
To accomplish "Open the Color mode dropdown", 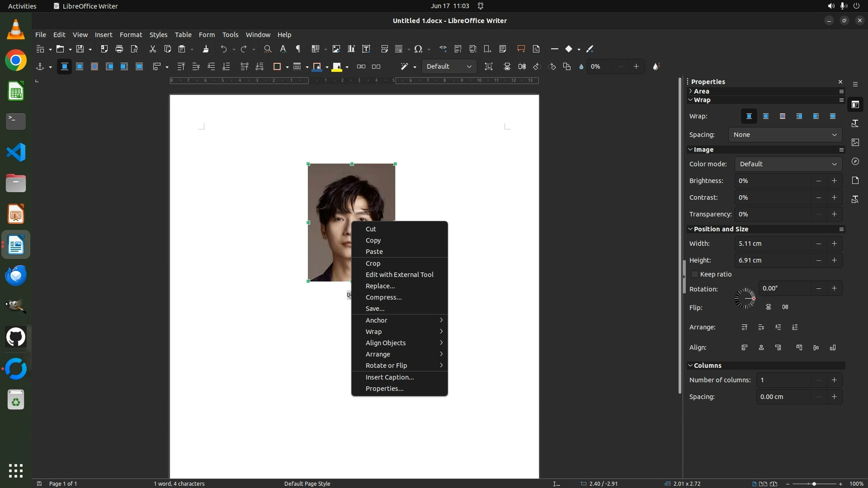I will tap(788, 164).
